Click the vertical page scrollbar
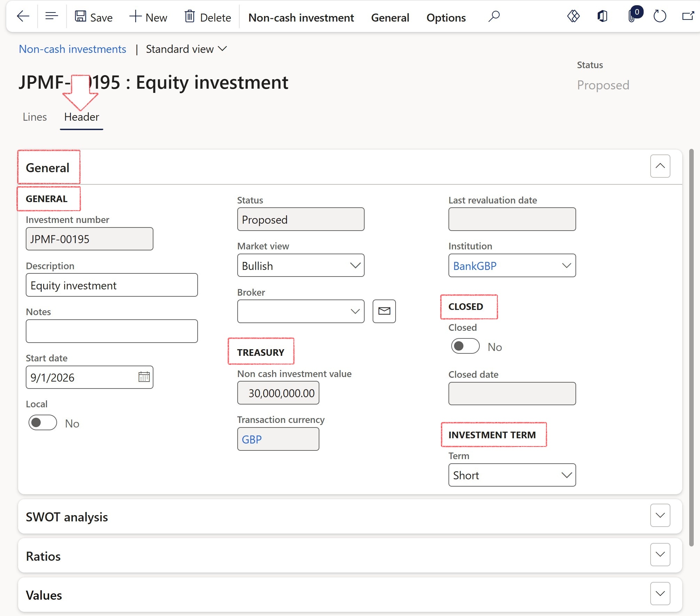The width and height of the screenshot is (700, 616). coord(691,348)
